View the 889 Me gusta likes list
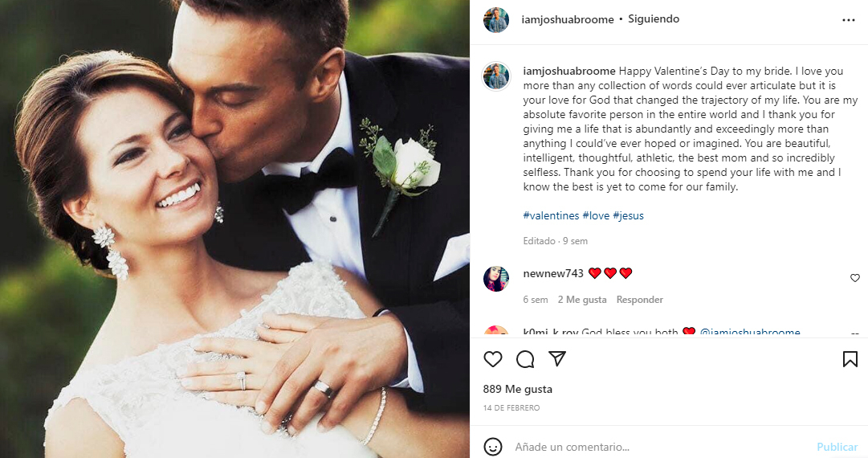This screenshot has height=458, width=868. click(x=518, y=390)
